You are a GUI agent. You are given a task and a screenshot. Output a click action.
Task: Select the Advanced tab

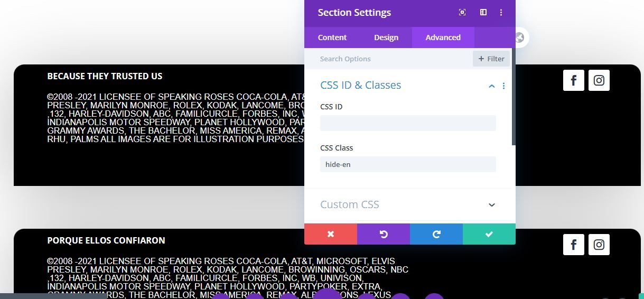coord(443,38)
